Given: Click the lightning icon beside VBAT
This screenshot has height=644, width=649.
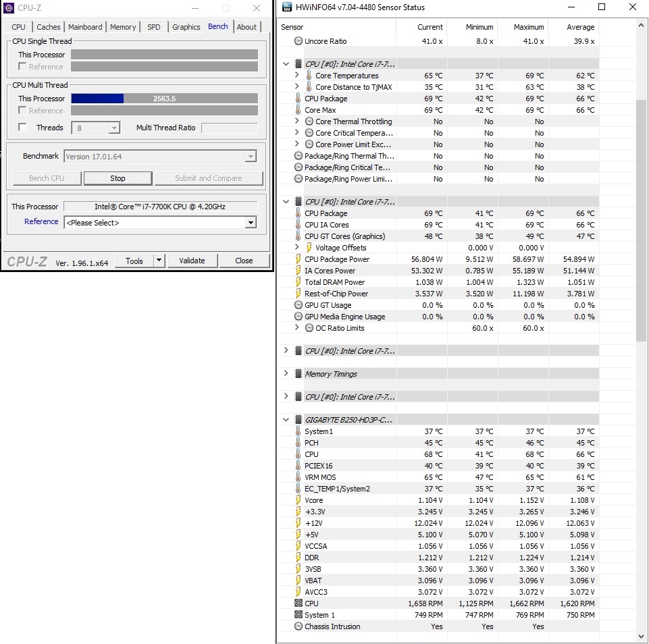Looking at the screenshot, I should 298,581.
